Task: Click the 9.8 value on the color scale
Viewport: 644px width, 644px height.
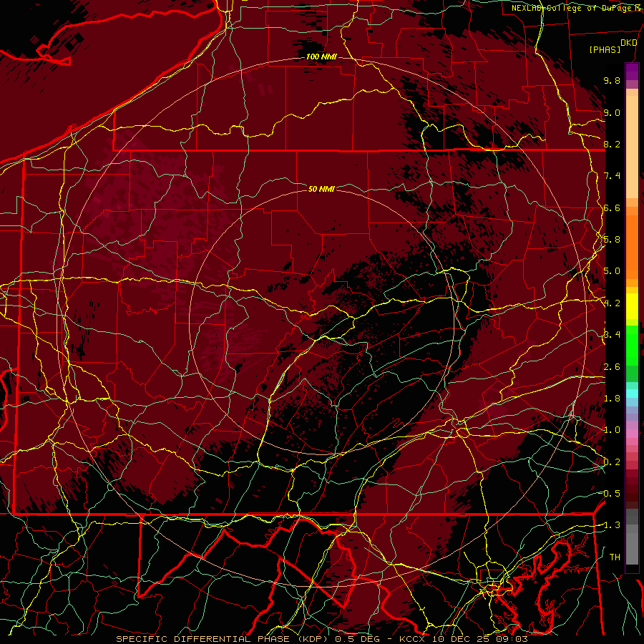Action: 612,80
